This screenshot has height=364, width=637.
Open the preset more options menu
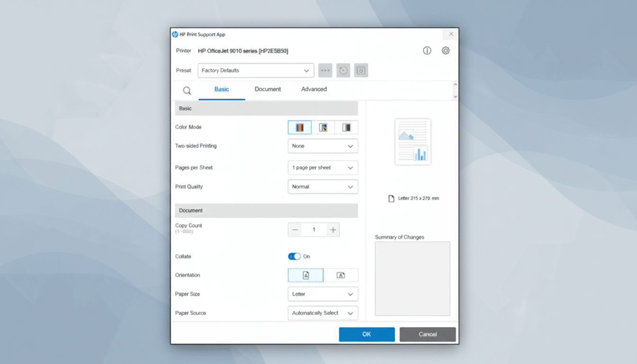325,70
